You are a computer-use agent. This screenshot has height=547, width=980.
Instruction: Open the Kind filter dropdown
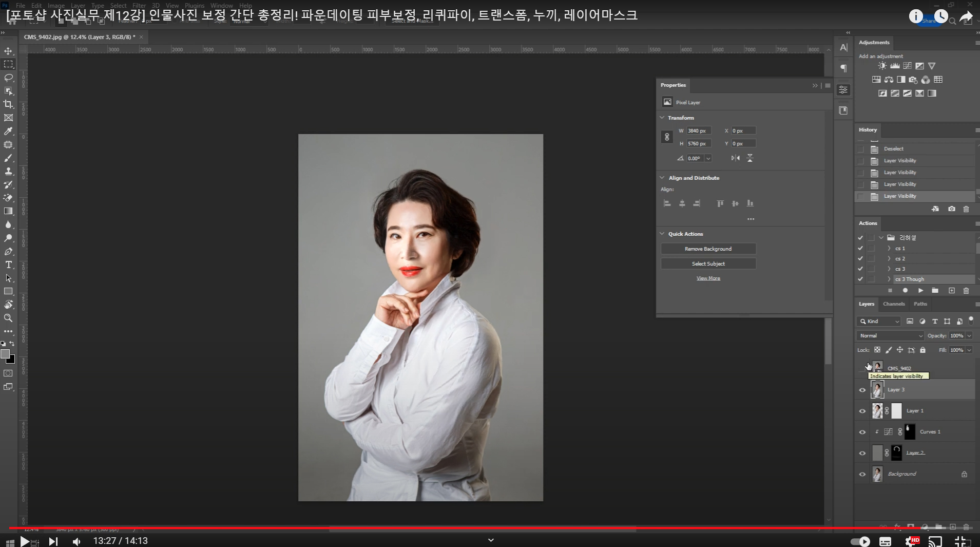(879, 321)
